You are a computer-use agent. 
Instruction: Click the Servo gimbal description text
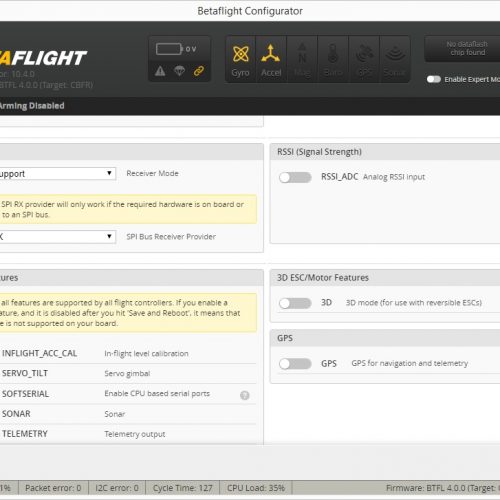pyautogui.click(x=127, y=374)
